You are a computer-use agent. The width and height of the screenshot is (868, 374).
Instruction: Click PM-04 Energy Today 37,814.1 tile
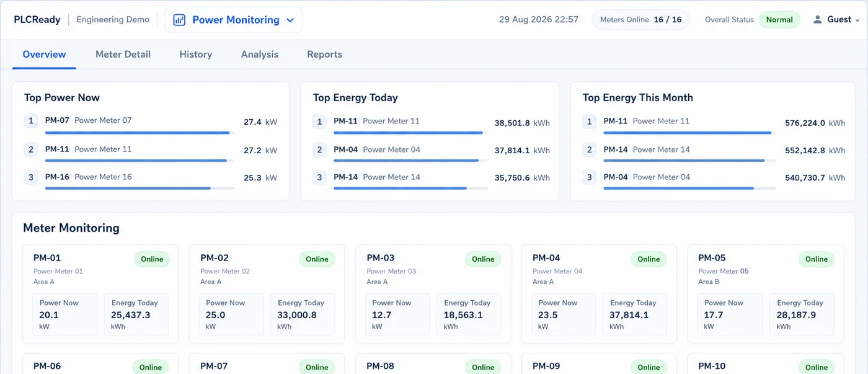pyautogui.click(x=635, y=314)
